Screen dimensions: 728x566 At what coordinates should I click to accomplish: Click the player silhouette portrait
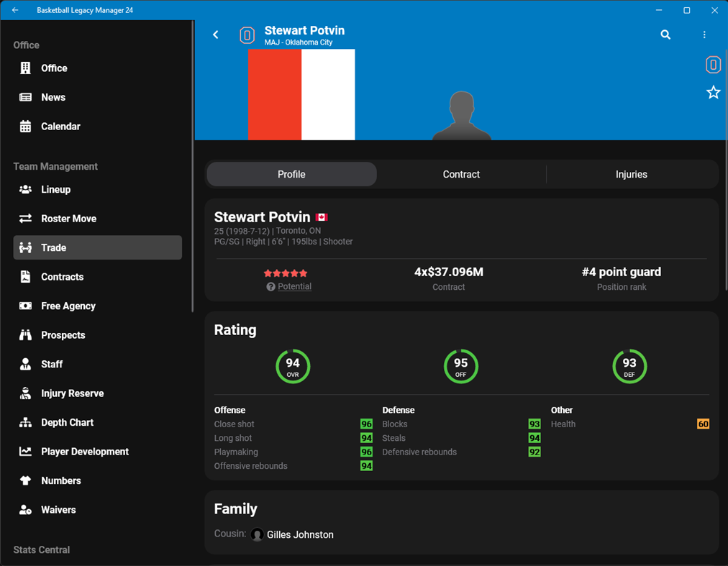click(x=462, y=116)
